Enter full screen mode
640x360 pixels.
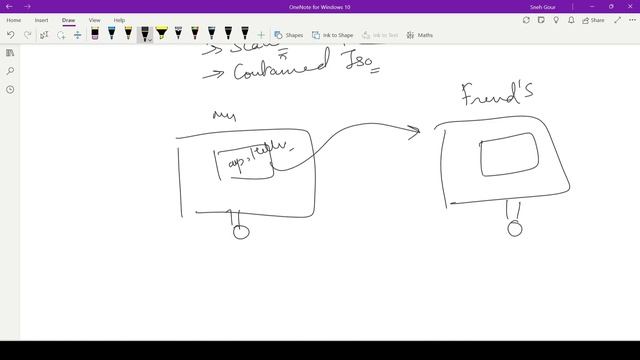(618, 20)
